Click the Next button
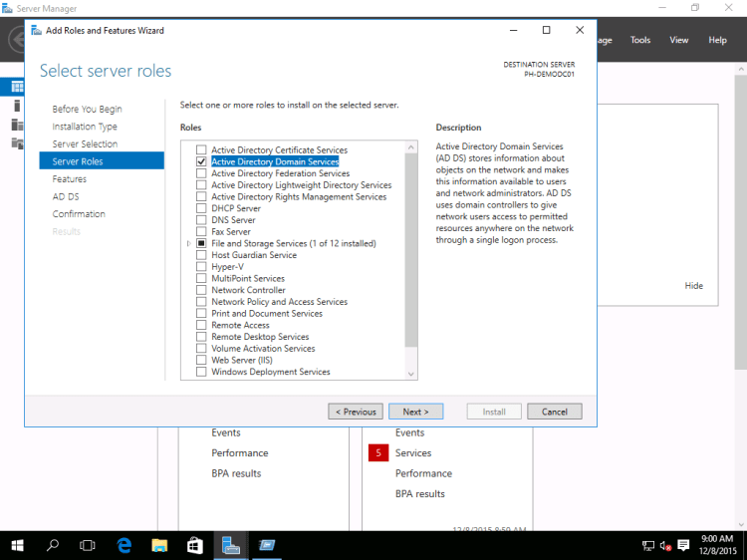Viewport: 747px width, 560px height. pyautogui.click(x=415, y=412)
